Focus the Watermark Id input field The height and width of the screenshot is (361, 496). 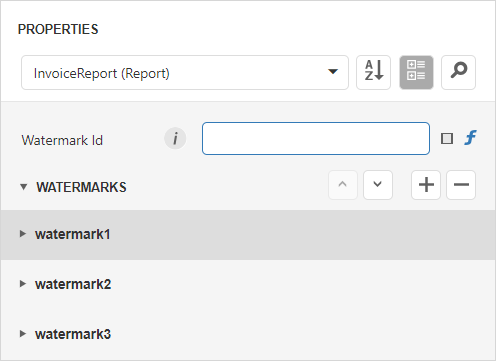coord(316,138)
